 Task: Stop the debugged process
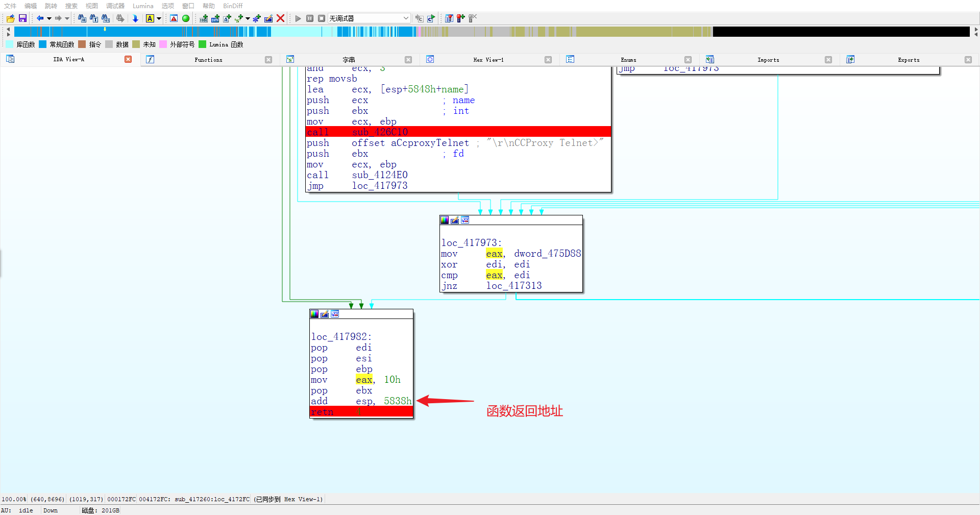[x=322, y=18]
